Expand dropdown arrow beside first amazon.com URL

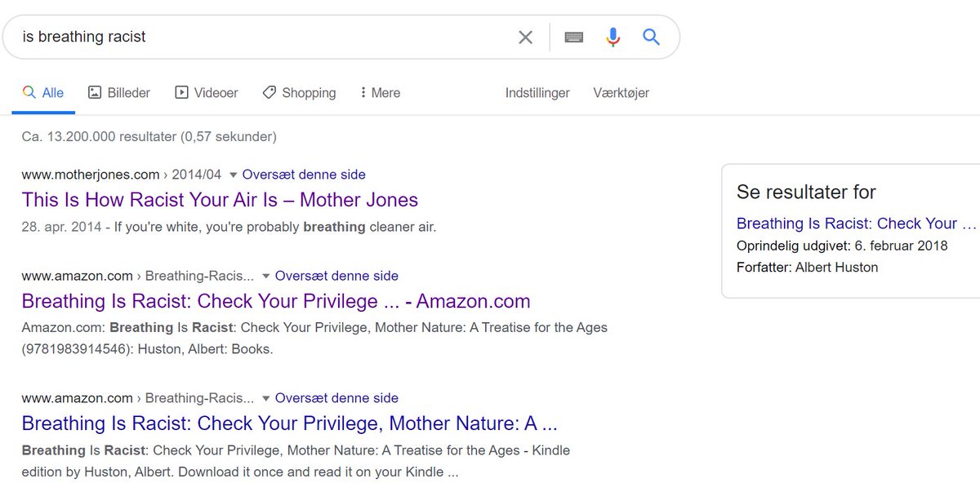[x=266, y=276]
